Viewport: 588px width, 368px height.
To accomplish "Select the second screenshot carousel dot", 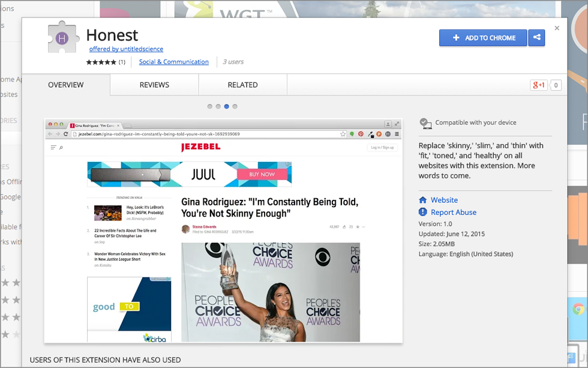I will click(x=218, y=106).
